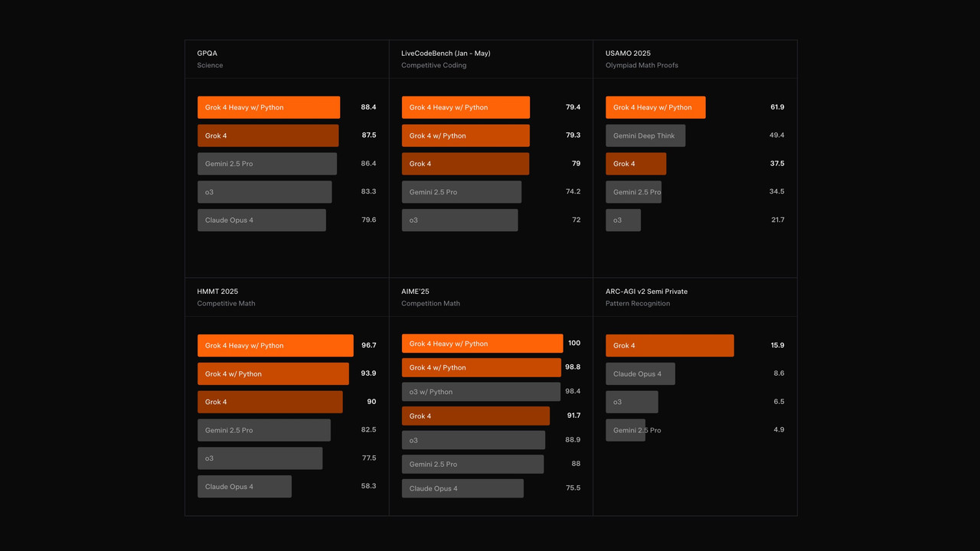
Task: Click the 72 score value
Action: [x=576, y=220]
